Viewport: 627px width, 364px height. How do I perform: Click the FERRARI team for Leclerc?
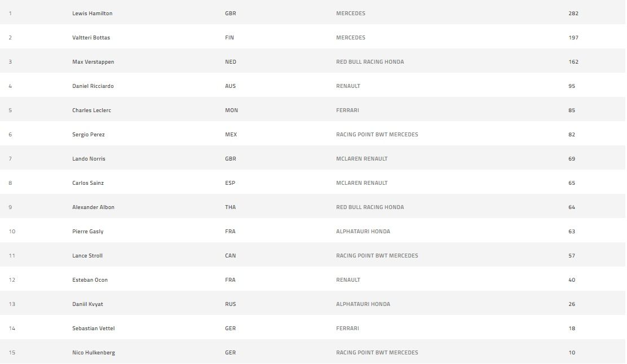pyautogui.click(x=347, y=110)
